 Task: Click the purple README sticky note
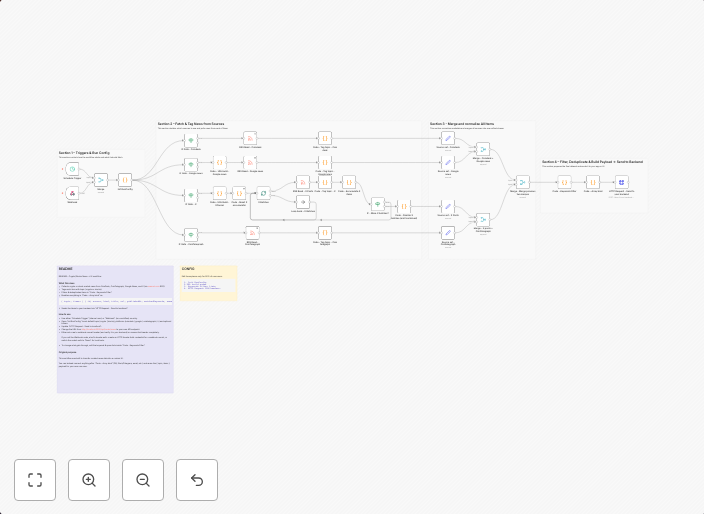coord(115,340)
